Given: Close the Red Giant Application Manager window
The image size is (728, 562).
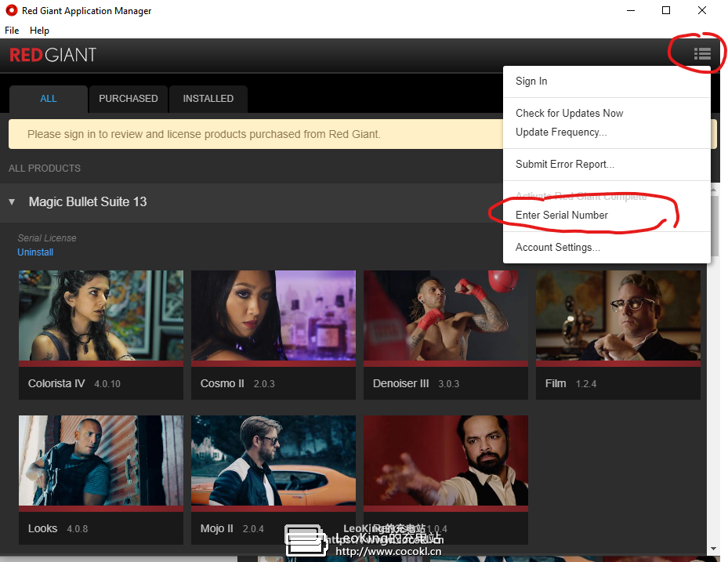Looking at the screenshot, I should tap(702, 10).
